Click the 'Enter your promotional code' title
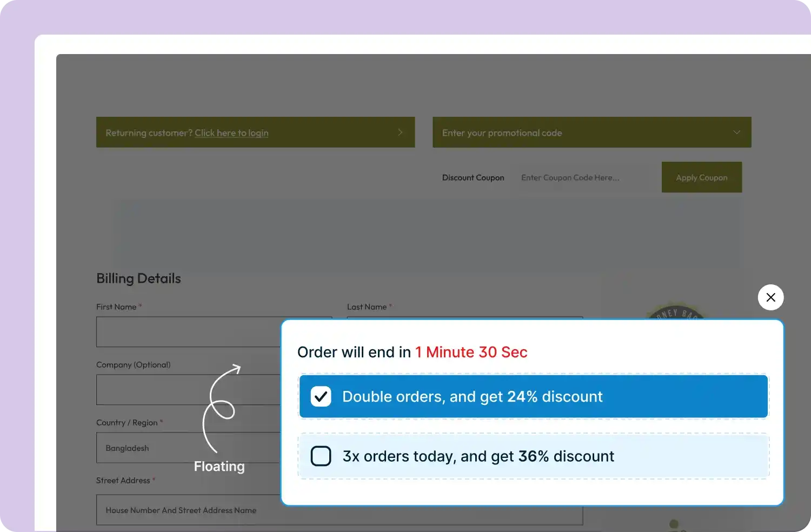811x532 pixels. (502, 133)
